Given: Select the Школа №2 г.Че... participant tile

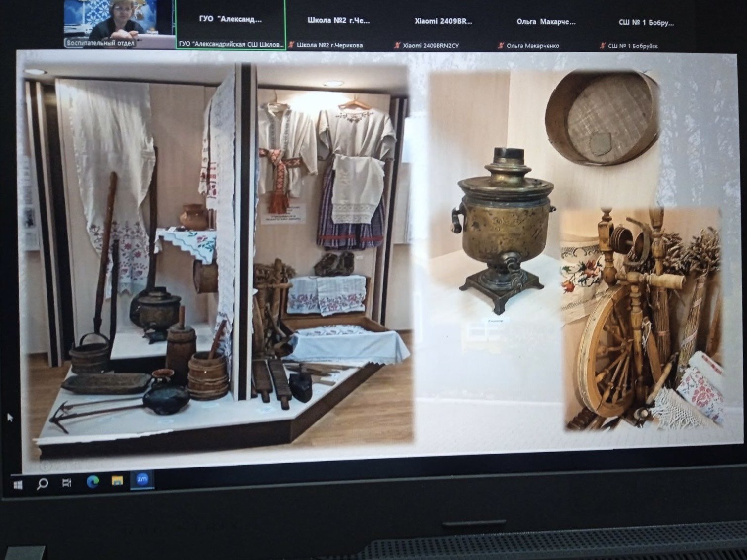Looking at the screenshot, I should pos(338,24).
